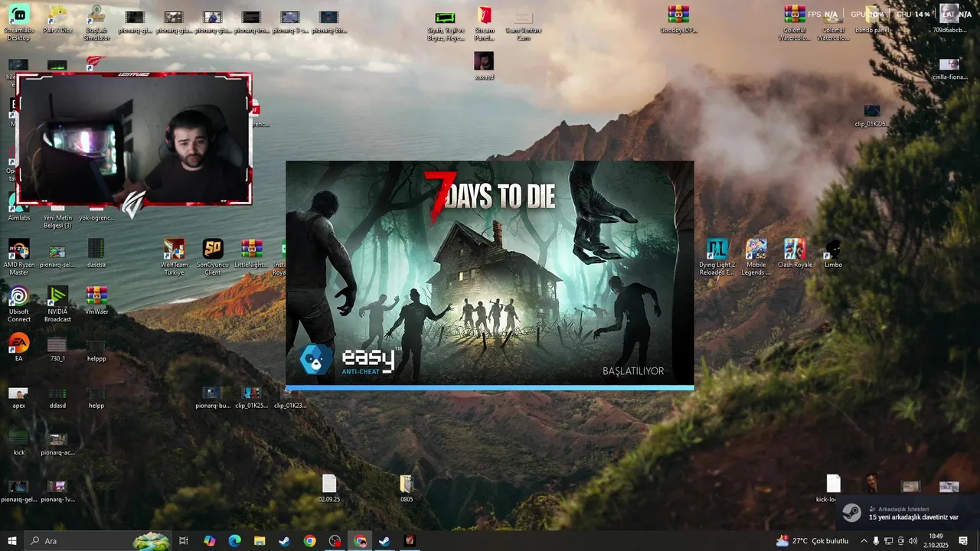The height and width of the screenshot is (551, 980).
Task: Open the bando panel folder icon
Action: (872, 20)
